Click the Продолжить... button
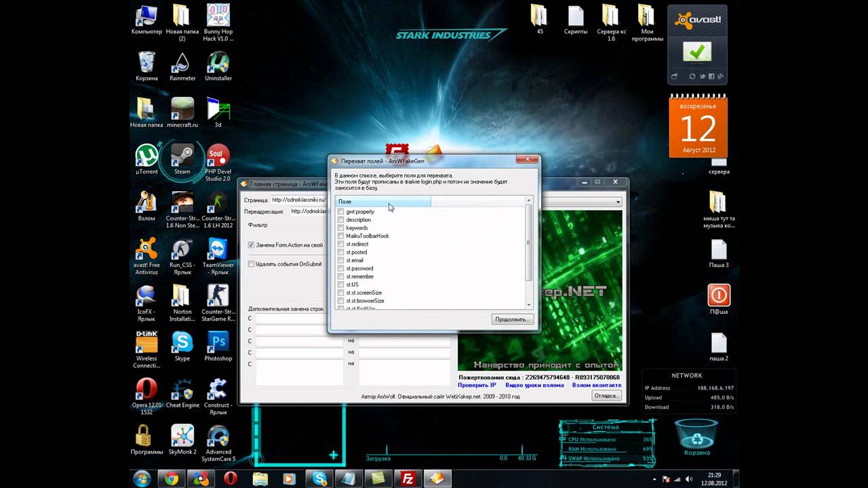868x488 pixels. click(x=511, y=319)
